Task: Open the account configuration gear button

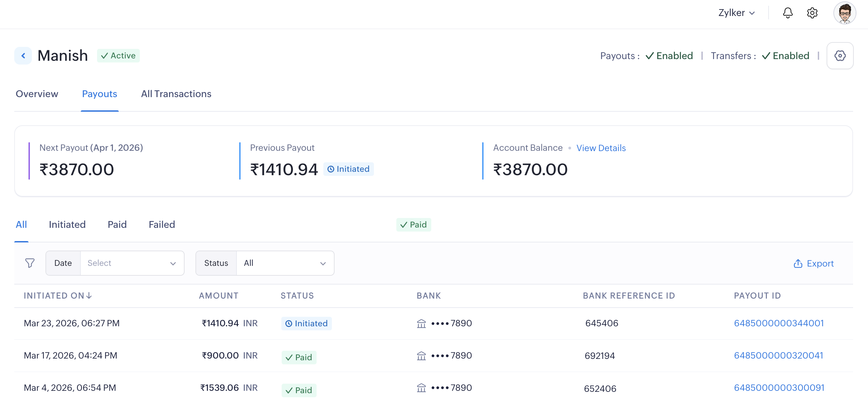Action: pos(840,56)
